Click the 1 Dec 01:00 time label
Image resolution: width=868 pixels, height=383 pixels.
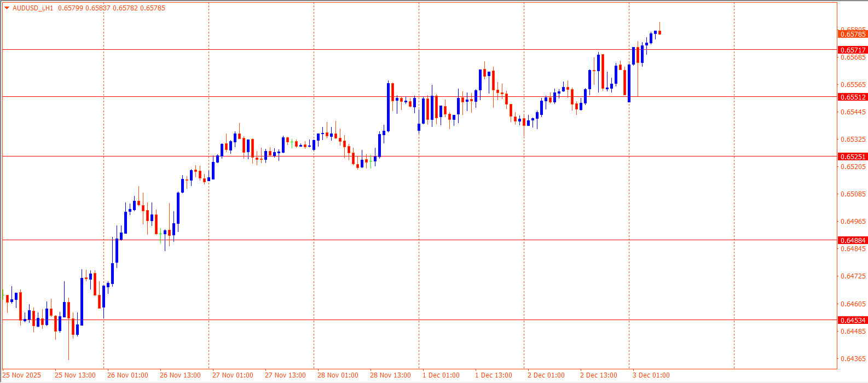click(441, 375)
